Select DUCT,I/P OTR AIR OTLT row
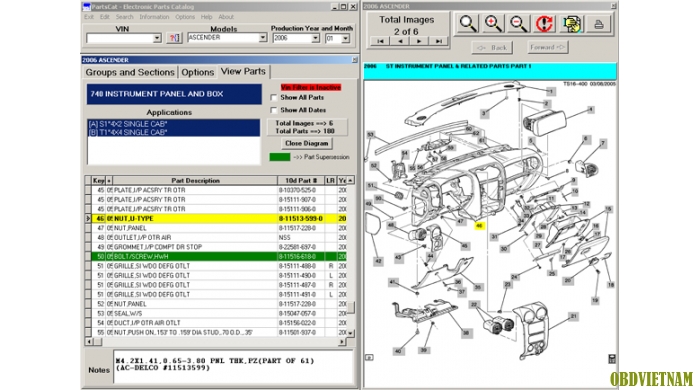The image size is (700, 390). click(x=219, y=323)
